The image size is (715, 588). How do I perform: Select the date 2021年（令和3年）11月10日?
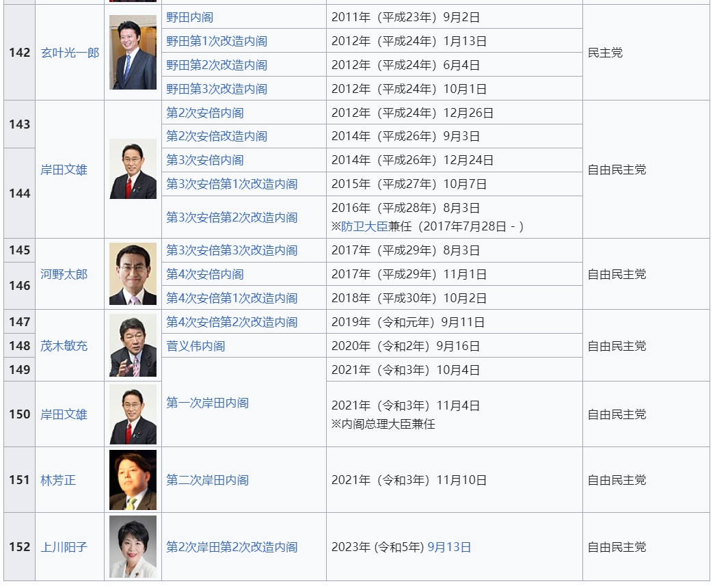[409, 480]
